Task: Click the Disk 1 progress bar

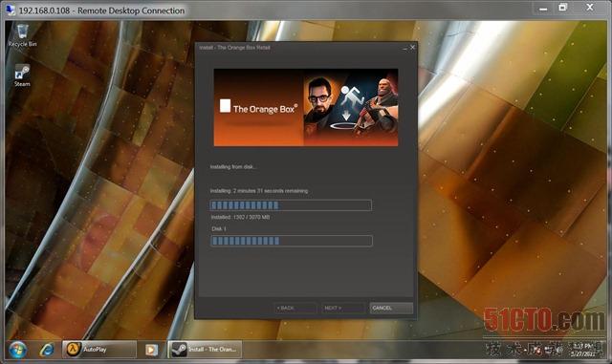Action: click(x=292, y=241)
